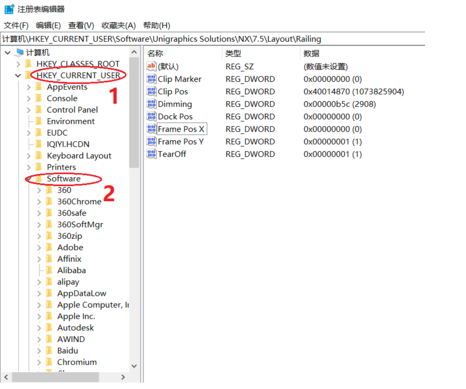
Task: Click the Dimming DWORD value icon
Action: pos(151,104)
